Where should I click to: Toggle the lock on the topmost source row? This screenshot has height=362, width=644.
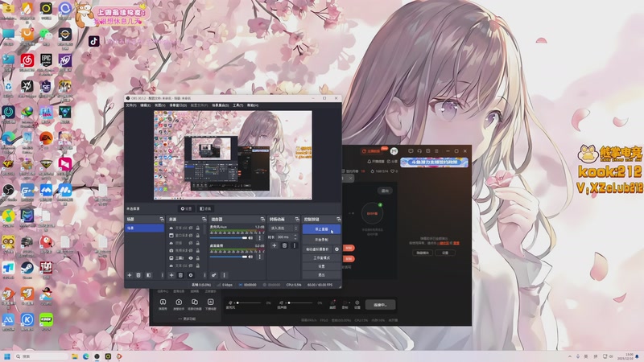(197, 228)
